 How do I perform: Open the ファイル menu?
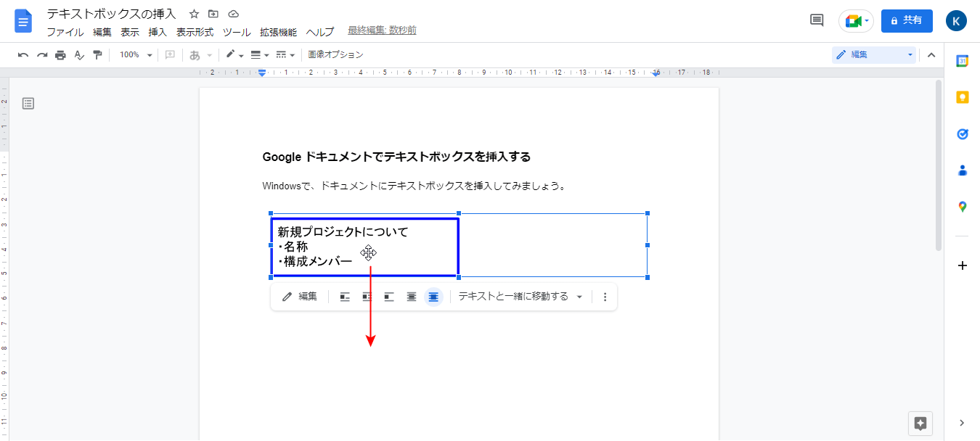[65, 32]
